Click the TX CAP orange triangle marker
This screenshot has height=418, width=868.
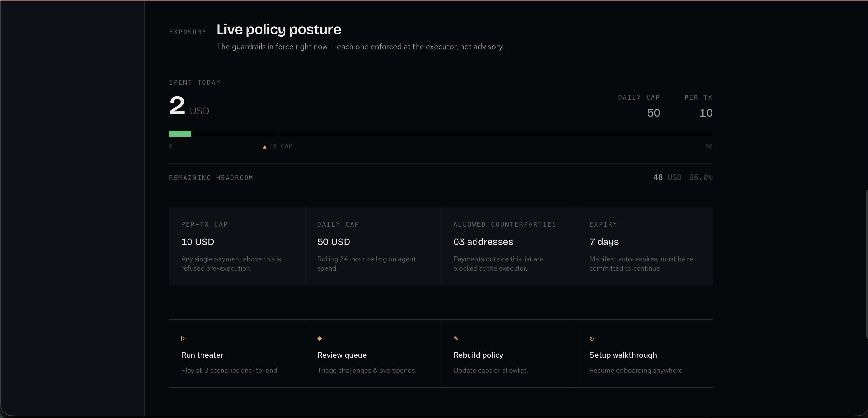(x=265, y=147)
